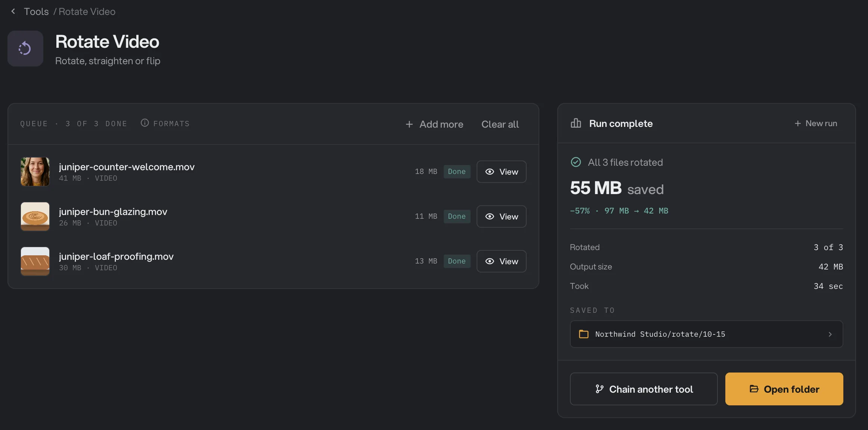Click the Done badge for juniper-loaf-proofing.mov
This screenshot has width=868, height=430.
[x=457, y=261]
